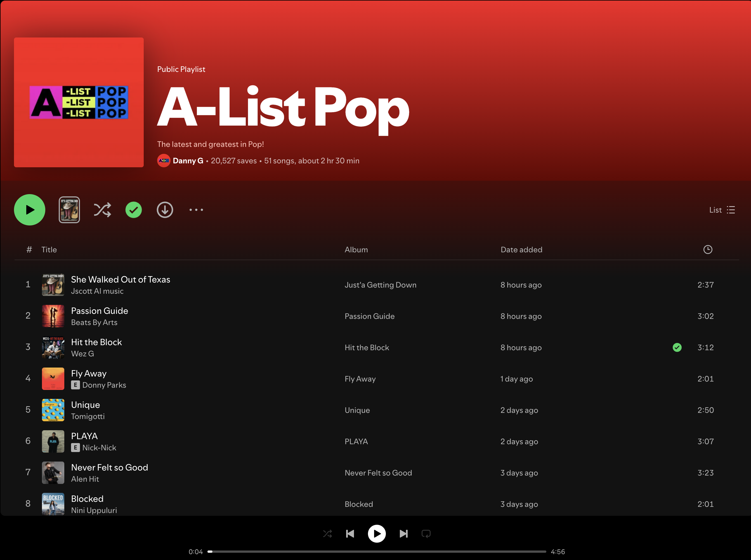The width and height of the screenshot is (751, 560).
Task: Click the Blocked track cover art
Action: [53, 504]
